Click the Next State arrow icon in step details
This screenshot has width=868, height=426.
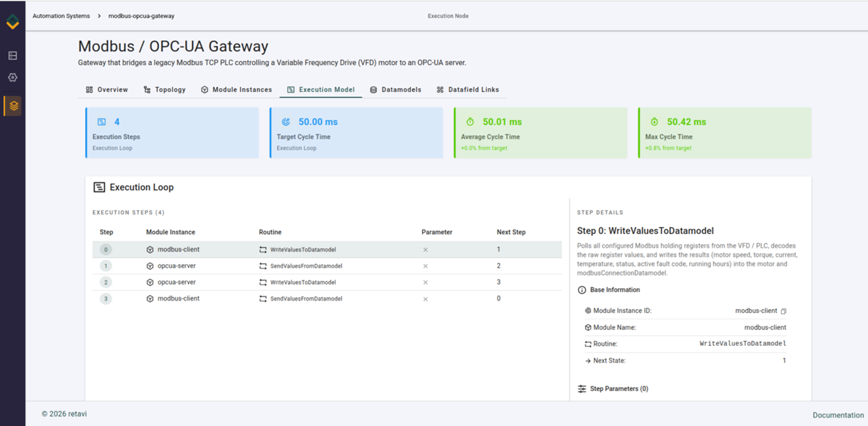tap(588, 361)
